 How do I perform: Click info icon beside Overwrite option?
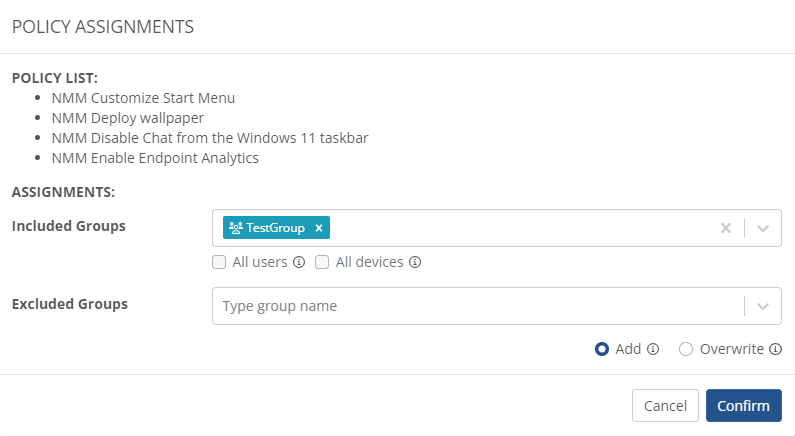pos(775,350)
